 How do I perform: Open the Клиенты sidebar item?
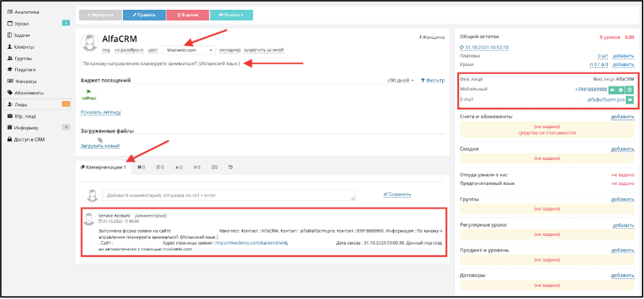(x=24, y=47)
